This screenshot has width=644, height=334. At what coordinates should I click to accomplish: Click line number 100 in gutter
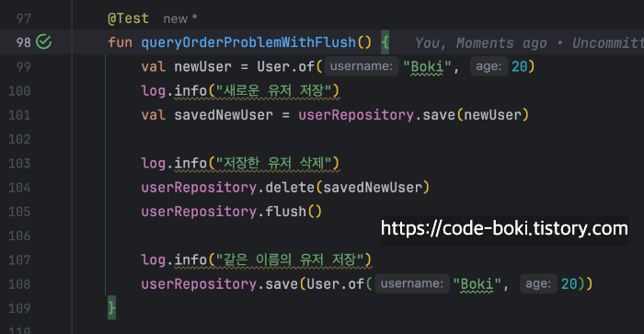tap(19, 91)
